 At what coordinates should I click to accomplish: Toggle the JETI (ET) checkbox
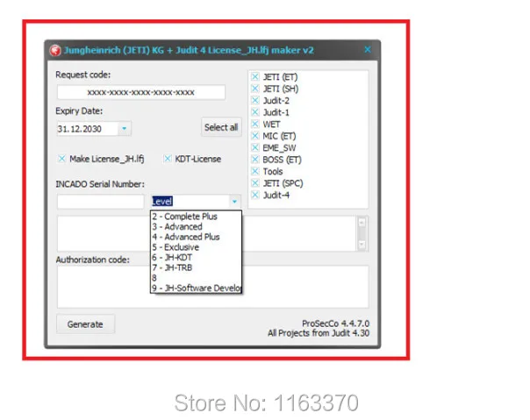pos(255,76)
